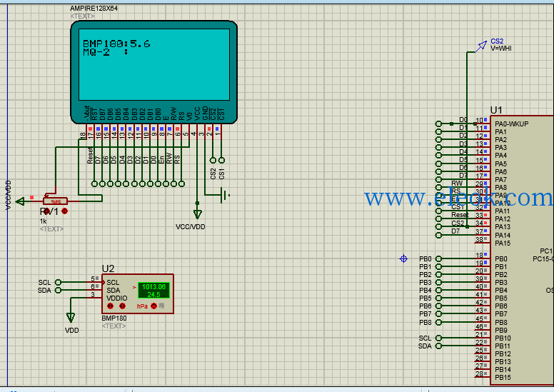The image size is (554, 392).
Task: Click the BMP180 part name label under U2
Action: pos(114,318)
